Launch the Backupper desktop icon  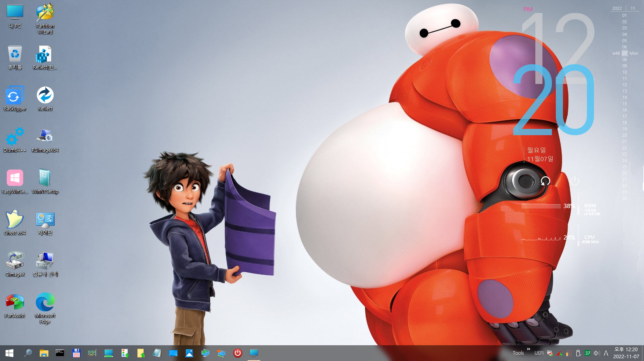(15, 99)
